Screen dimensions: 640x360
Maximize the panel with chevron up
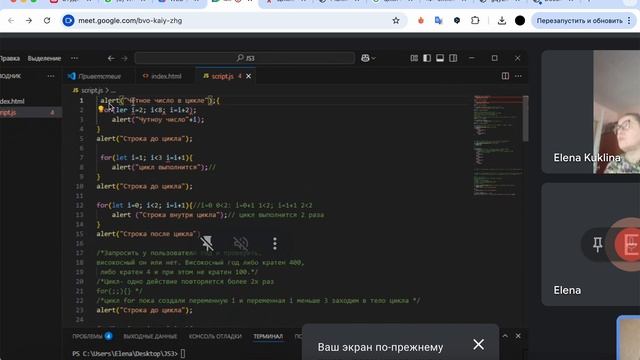[505, 336]
